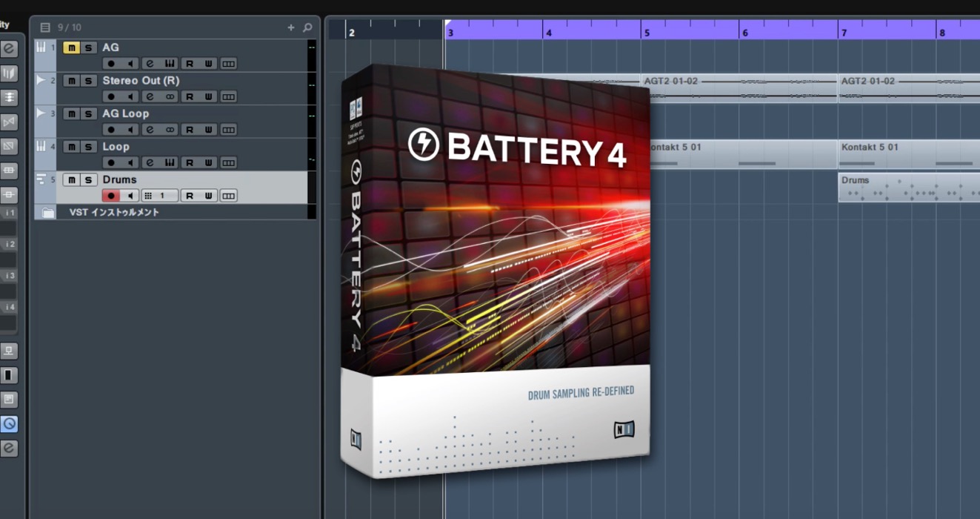Click bar 4 on the timeline ruler
This screenshot has height=519, width=980.
tap(549, 33)
